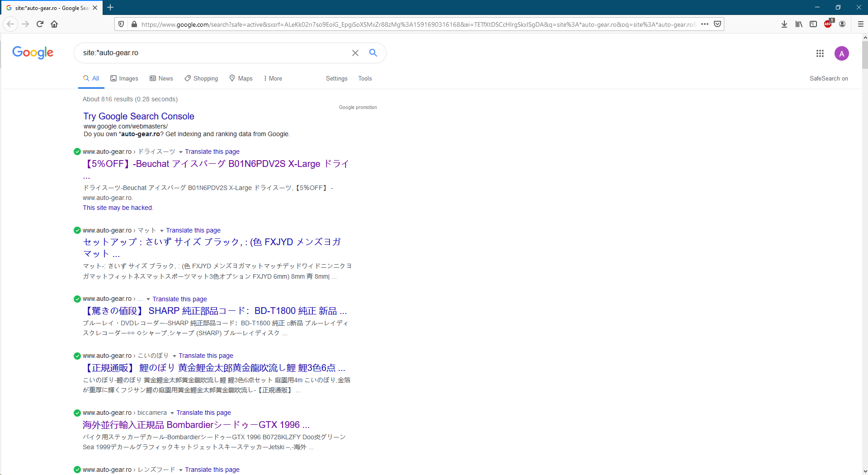Image resolution: width=868 pixels, height=475 pixels.
Task: Expand dropdown arrow next to biccamera result URL
Action: 172,413
